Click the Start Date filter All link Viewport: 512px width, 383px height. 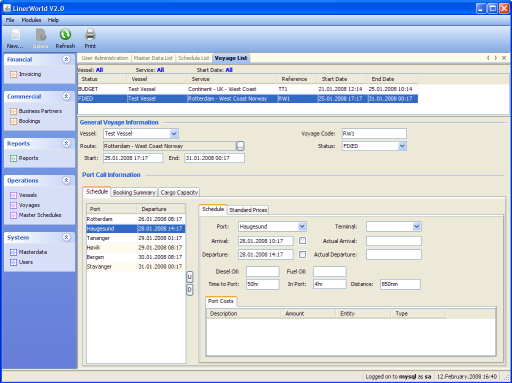(229, 70)
